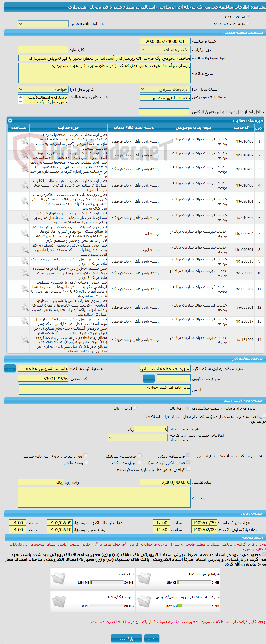Sort by مشاهده column header

(18, 128)
